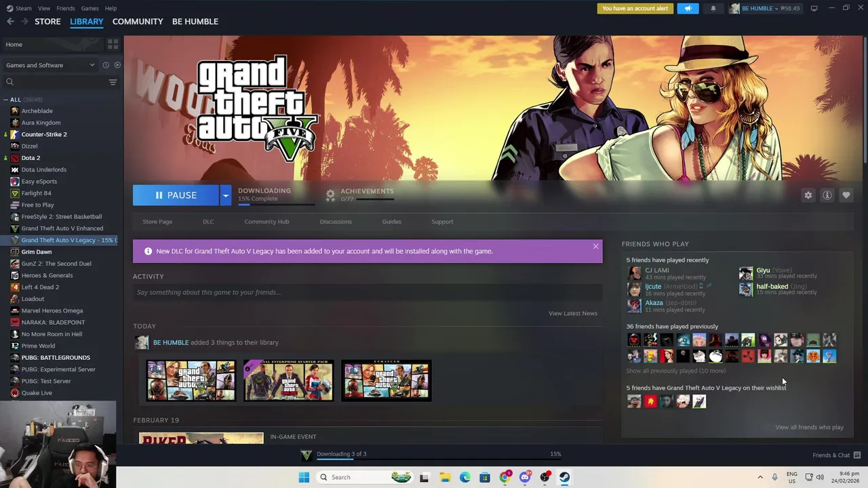Image resolution: width=868 pixels, height=488 pixels.
Task: Click Akaza friend avatar
Action: 634,306
